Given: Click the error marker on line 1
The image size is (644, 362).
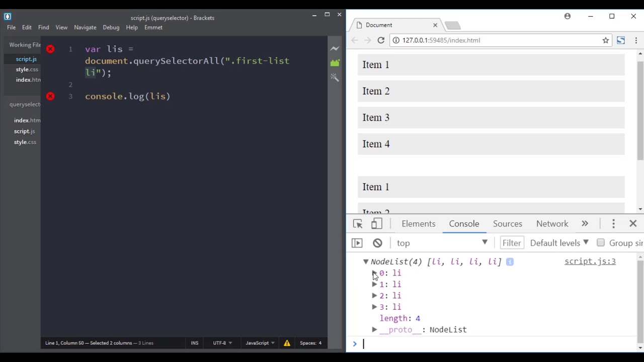Looking at the screenshot, I should 50,49.
